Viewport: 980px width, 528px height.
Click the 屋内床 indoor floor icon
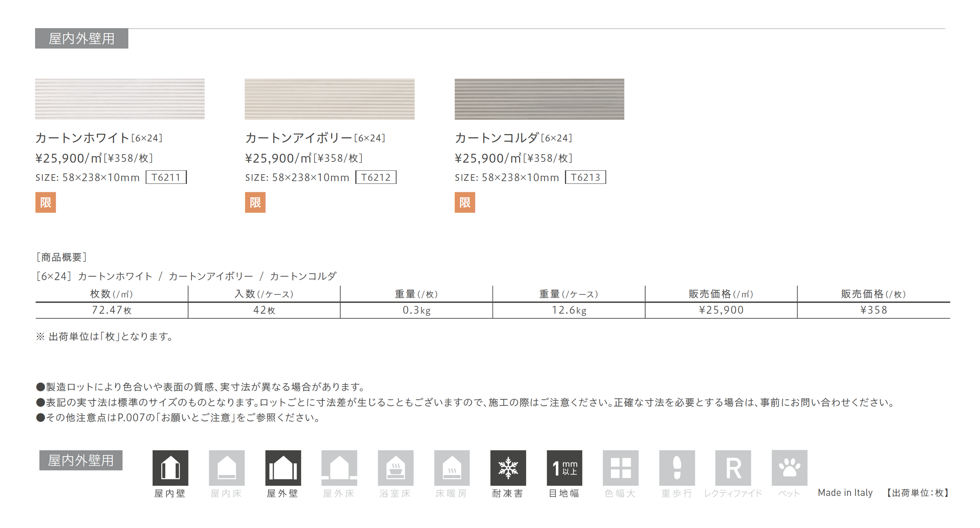227,467
